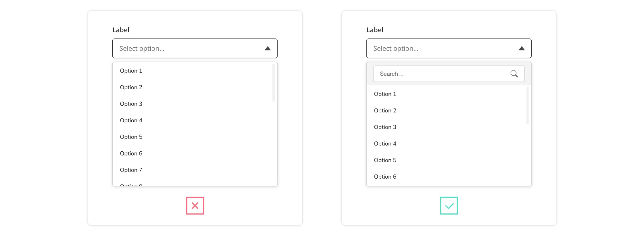The width and height of the screenshot is (644, 236).
Task: Select Option 4 in the searchable list
Action: 447,144
